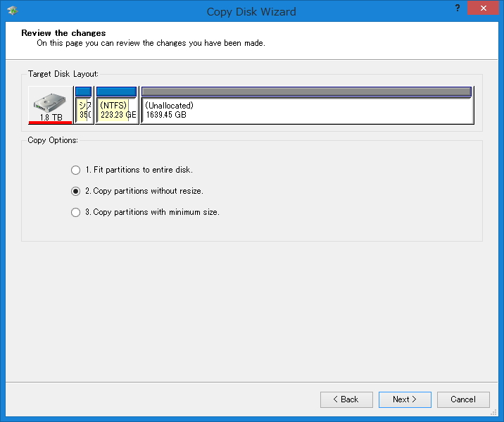Close the Copy Disk Wizard window

point(483,8)
